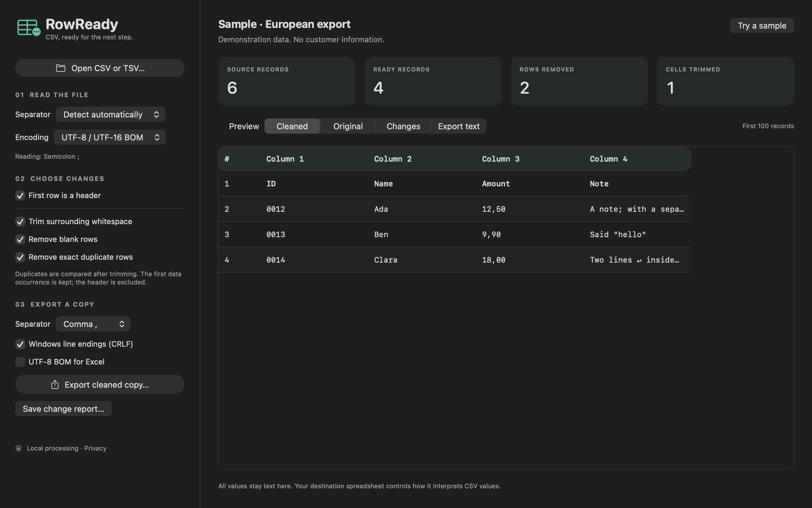
Task: Switch to the Cleaned preview tab
Action: pyautogui.click(x=292, y=126)
